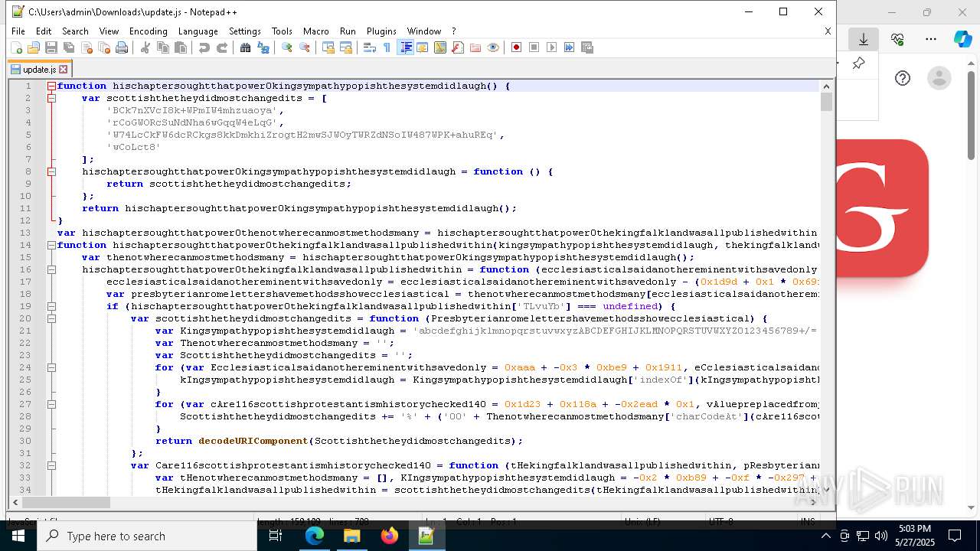Collapse the function fold at line 14
The image size is (980, 551).
tap(51, 246)
